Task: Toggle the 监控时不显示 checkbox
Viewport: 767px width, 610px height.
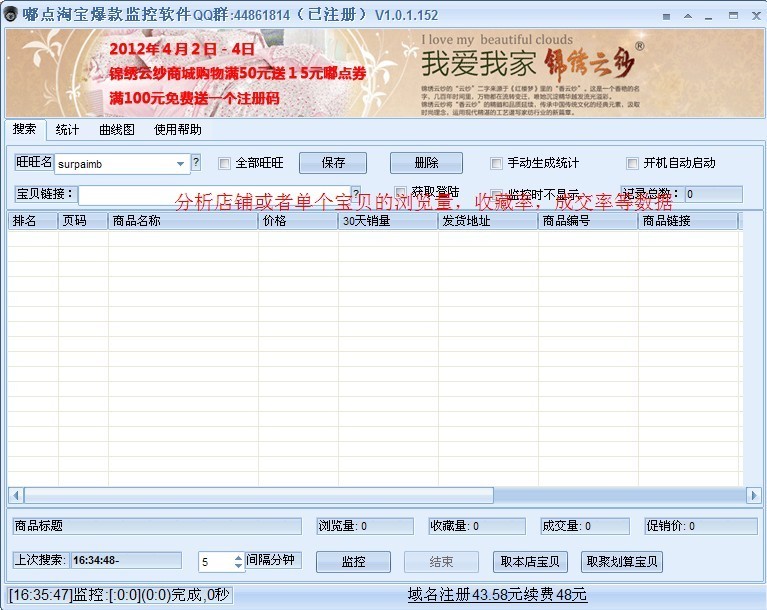Action: (496, 194)
